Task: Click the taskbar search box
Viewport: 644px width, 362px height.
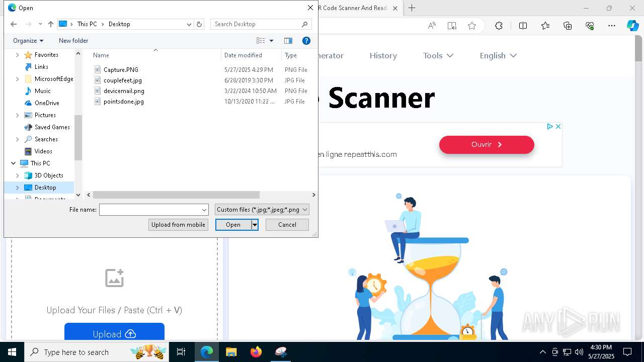Action: 98,352
